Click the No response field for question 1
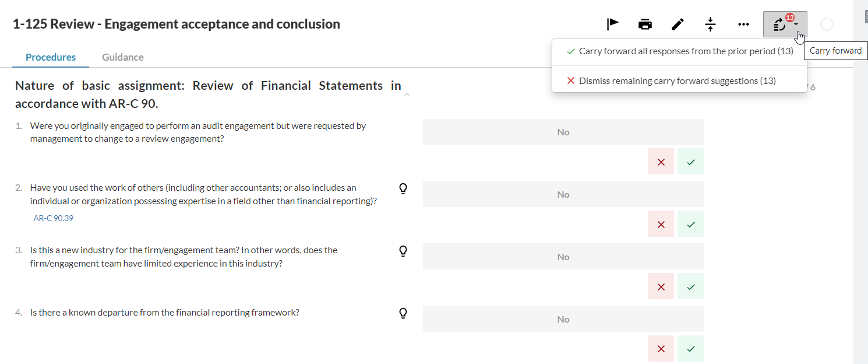 563,132
